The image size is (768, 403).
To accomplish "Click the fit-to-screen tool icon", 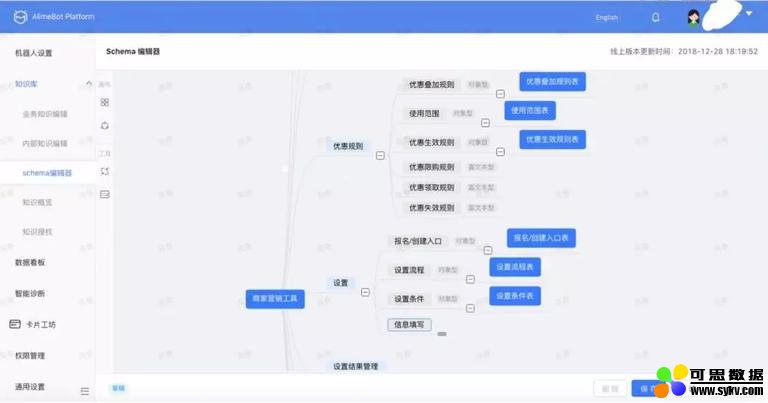I will [105, 171].
